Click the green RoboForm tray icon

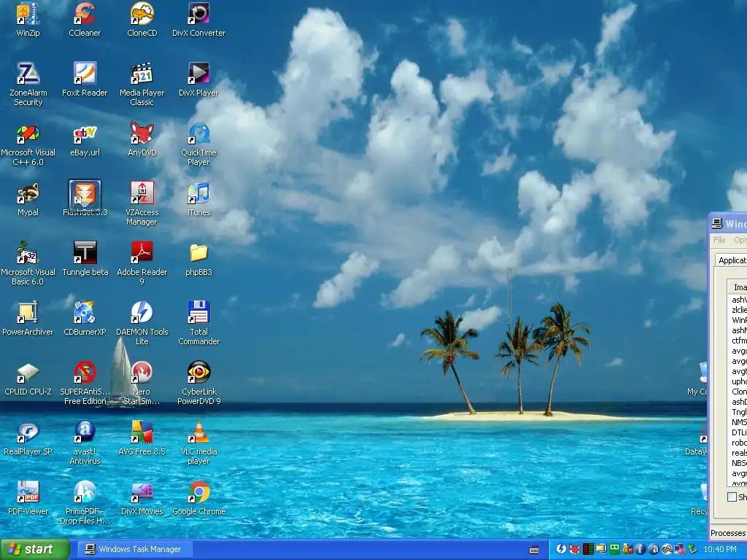(614, 549)
